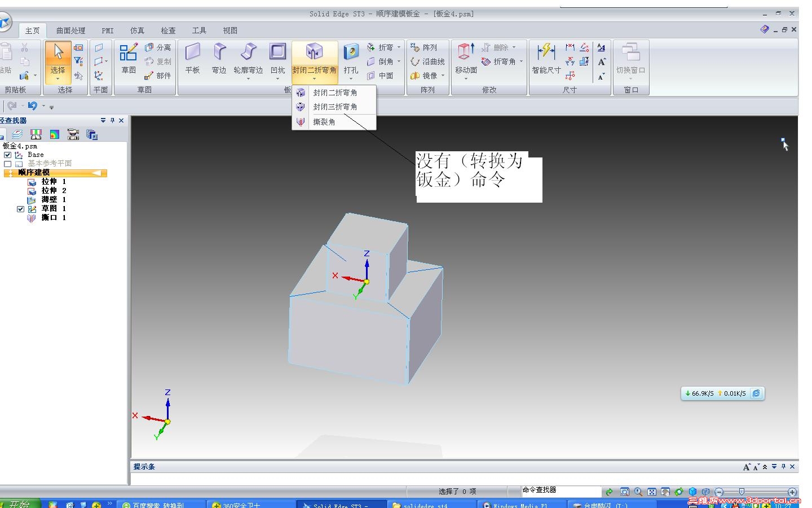Open the 360安全卫士 taskbar button

[251, 504]
